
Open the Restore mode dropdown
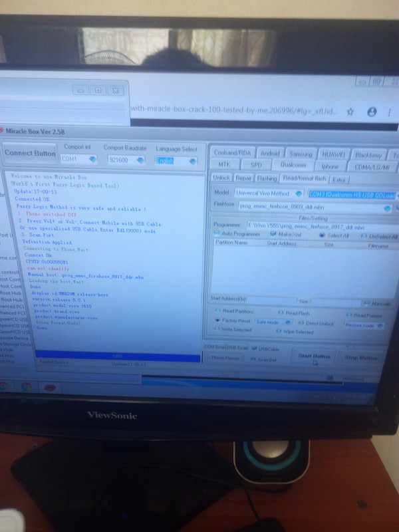pyautogui.click(x=364, y=325)
